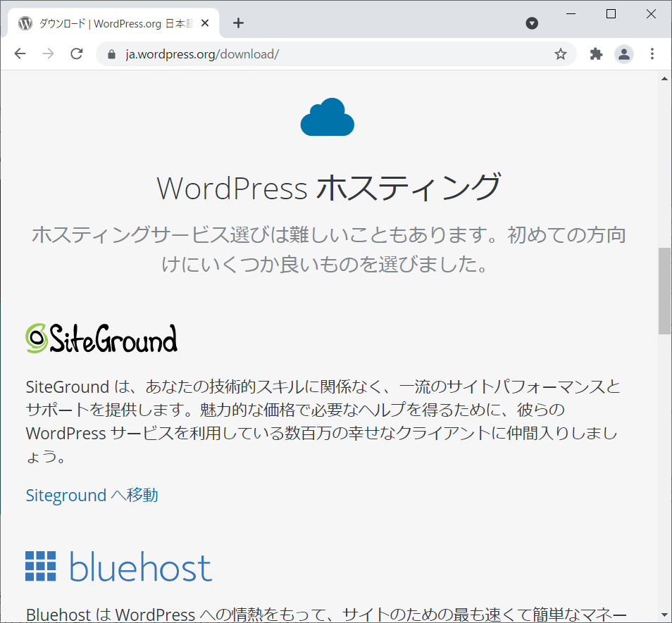Screen dimensions: 672x623
Task: View site information via lock icon
Action: point(111,54)
